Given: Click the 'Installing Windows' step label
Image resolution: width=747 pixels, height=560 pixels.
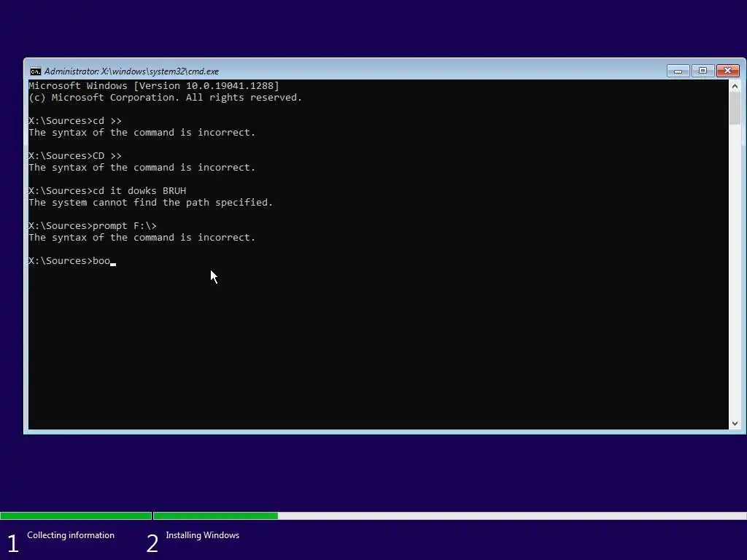Looking at the screenshot, I should (203, 535).
